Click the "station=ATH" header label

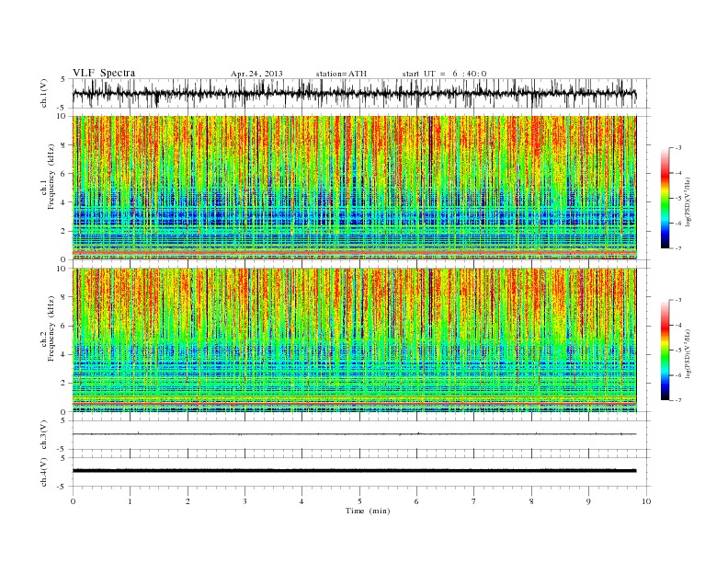click(x=341, y=74)
